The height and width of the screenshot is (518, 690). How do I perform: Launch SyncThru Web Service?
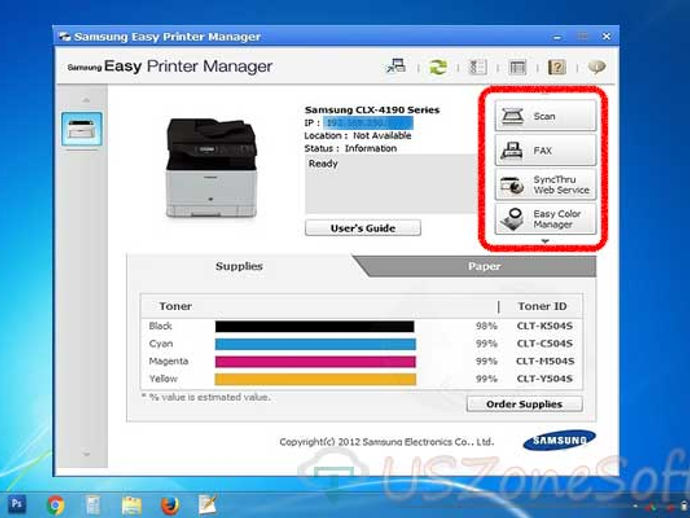point(545,185)
